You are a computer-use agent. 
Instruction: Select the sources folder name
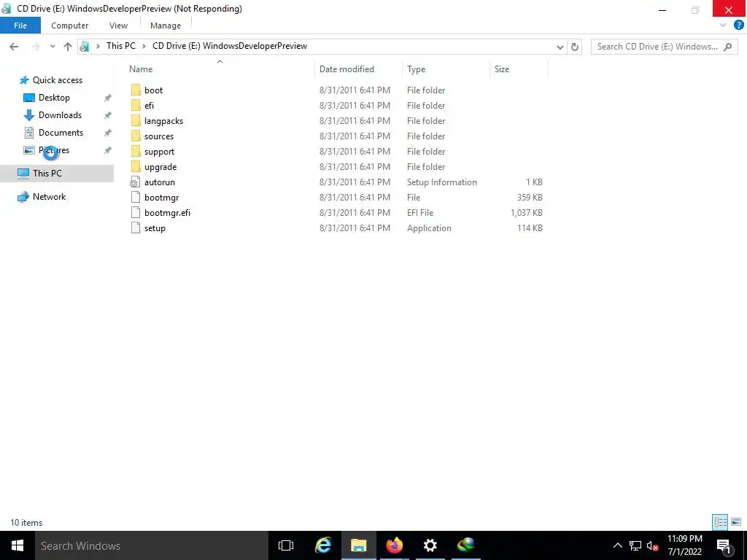pyautogui.click(x=158, y=136)
